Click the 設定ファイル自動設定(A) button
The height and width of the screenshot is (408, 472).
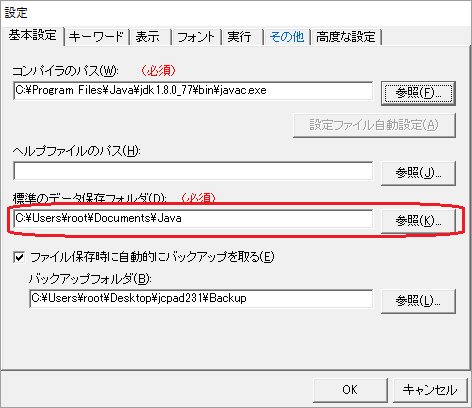coord(374,125)
